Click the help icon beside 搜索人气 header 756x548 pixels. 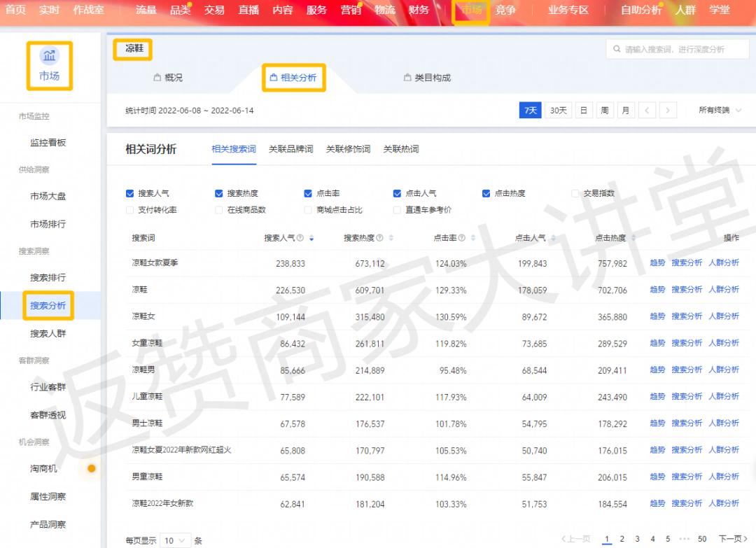[300, 238]
